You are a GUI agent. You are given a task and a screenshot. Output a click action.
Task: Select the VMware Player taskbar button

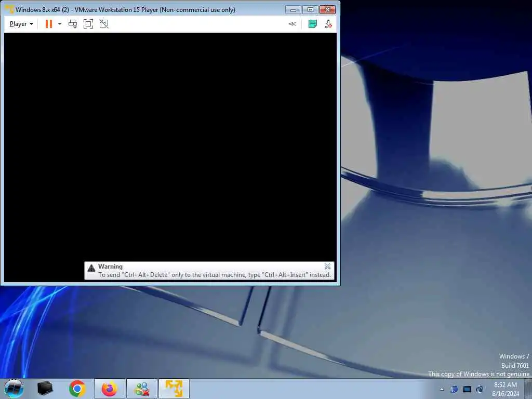coord(174,389)
